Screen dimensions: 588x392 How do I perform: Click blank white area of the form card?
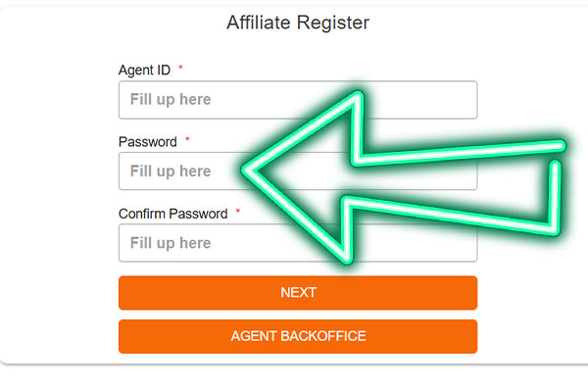pyautogui.click(x=59, y=196)
